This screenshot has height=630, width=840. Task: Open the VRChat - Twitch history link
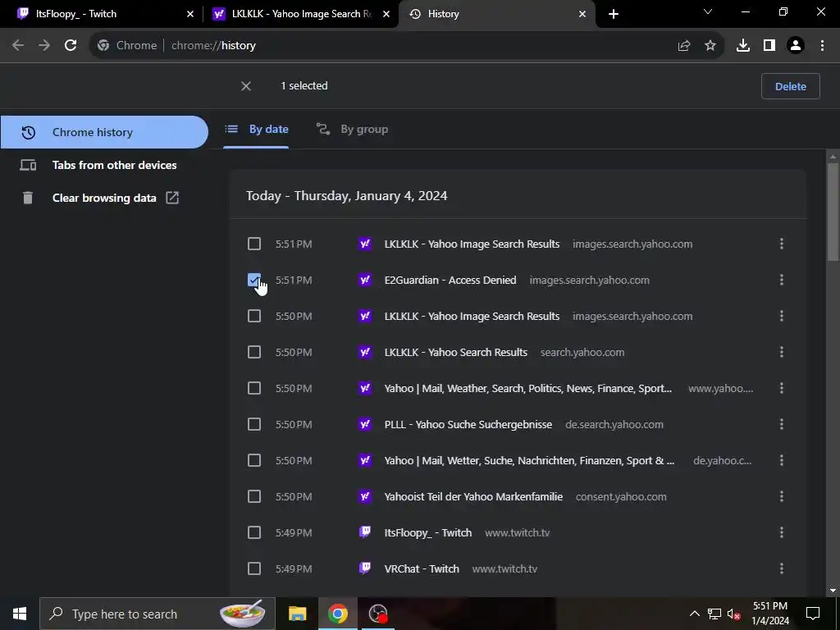[x=422, y=568]
